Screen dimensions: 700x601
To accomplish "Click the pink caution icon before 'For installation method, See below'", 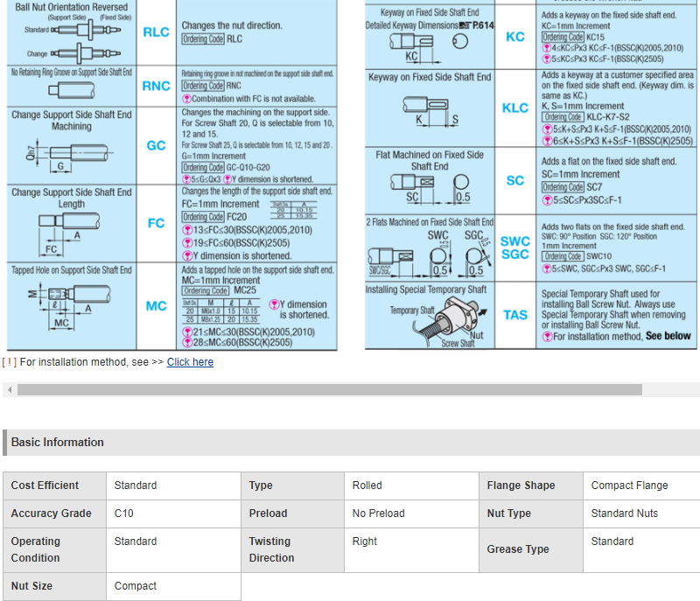I will 547,337.
